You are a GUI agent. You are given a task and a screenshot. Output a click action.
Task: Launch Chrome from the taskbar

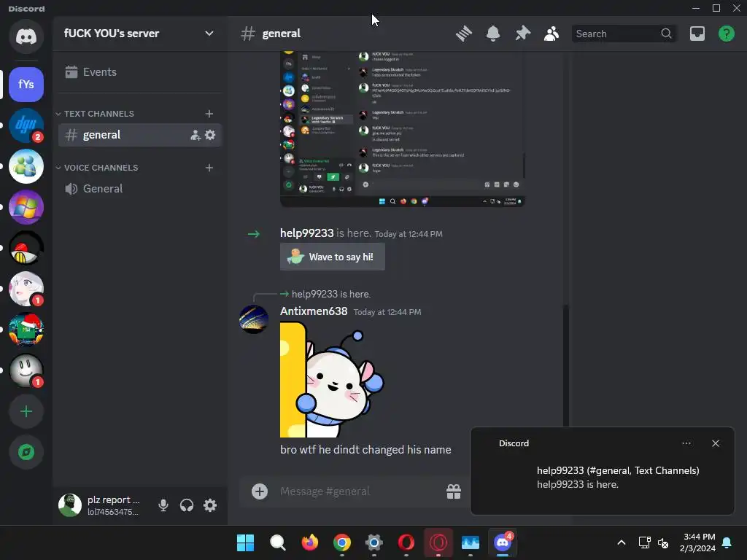[x=342, y=542]
